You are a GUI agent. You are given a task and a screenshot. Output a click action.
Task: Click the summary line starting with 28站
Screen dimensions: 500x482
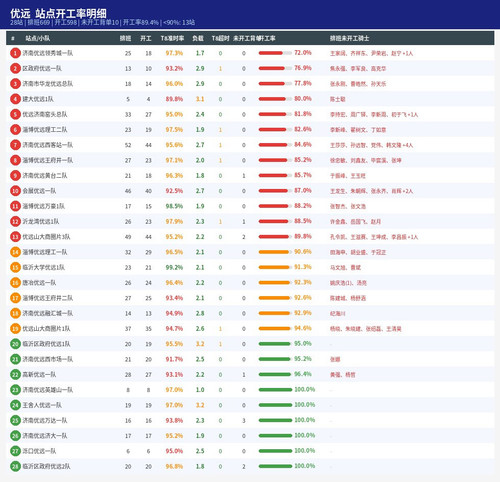point(102,23)
